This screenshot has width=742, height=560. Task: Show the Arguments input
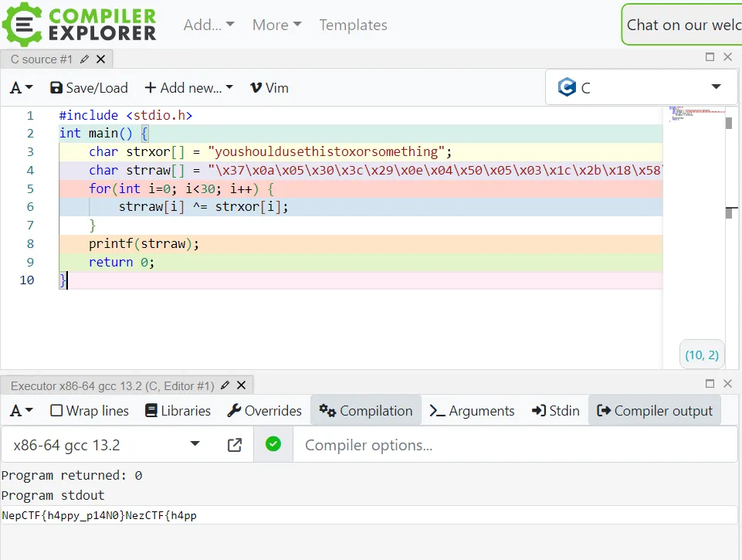click(472, 411)
